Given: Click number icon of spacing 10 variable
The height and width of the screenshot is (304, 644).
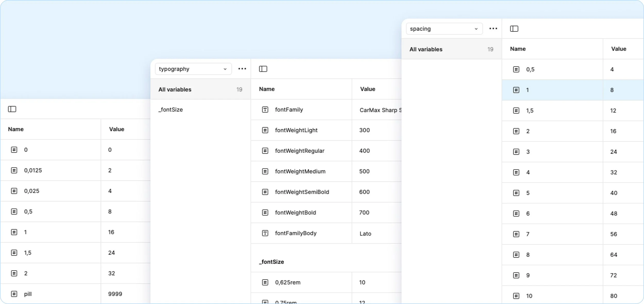Looking at the screenshot, I should (x=516, y=296).
